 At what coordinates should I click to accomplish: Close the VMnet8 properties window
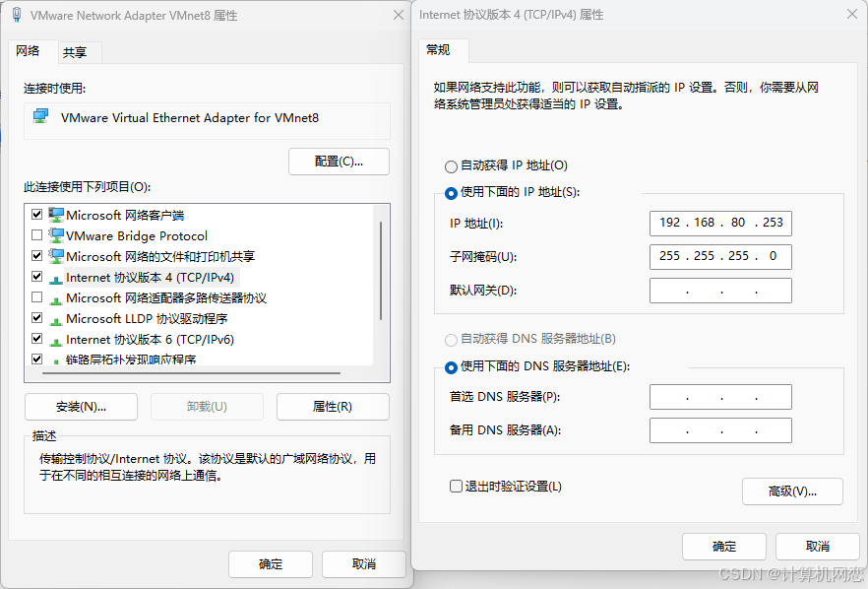pos(399,15)
